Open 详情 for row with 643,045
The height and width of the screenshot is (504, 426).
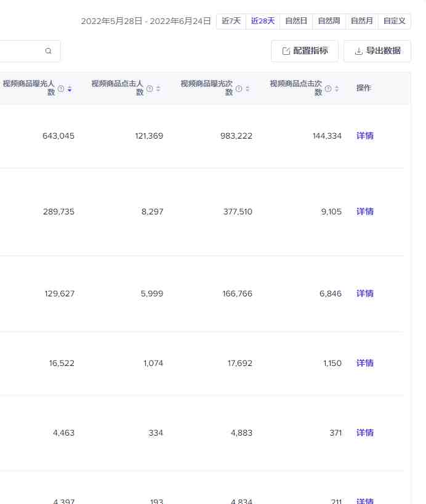tap(365, 136)
